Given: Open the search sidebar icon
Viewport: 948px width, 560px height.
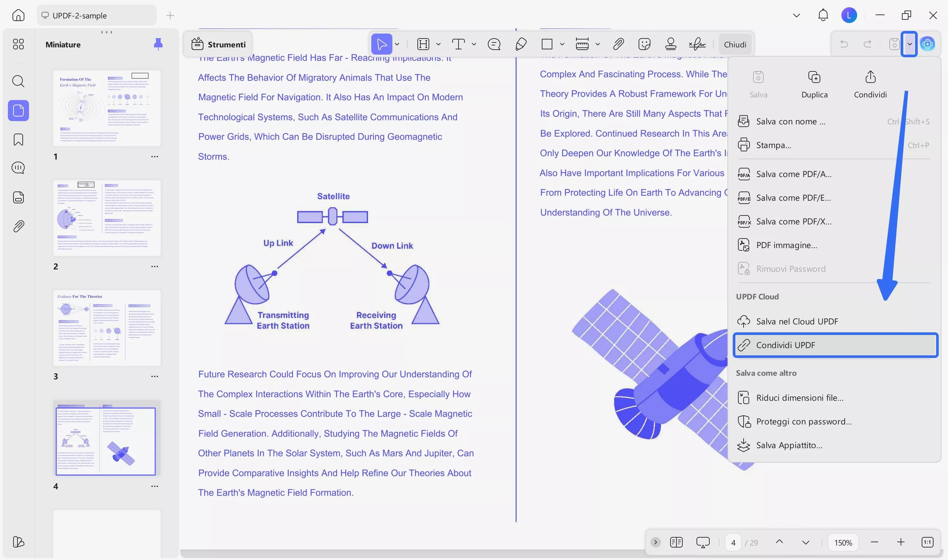Looking at the screenshot, I should coord(18,81).
